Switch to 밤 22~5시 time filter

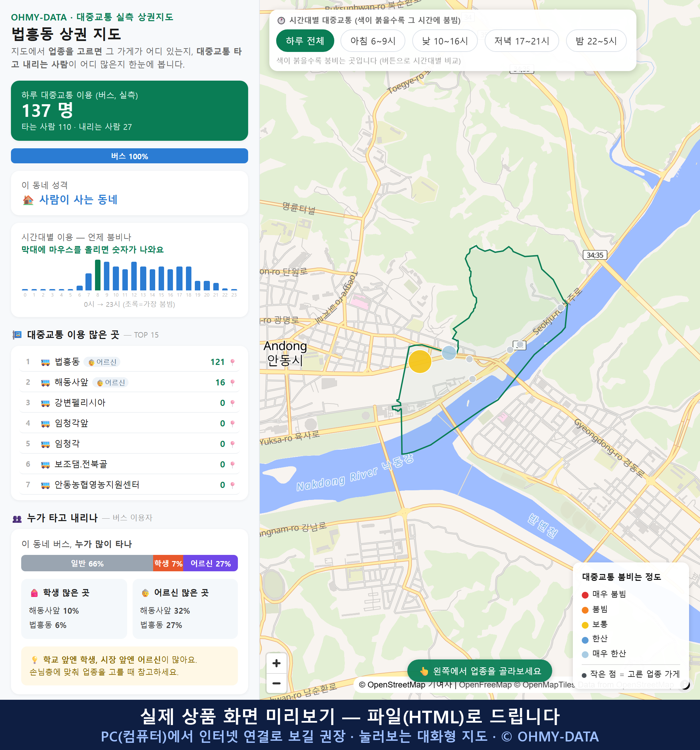[x=596, y=41]
